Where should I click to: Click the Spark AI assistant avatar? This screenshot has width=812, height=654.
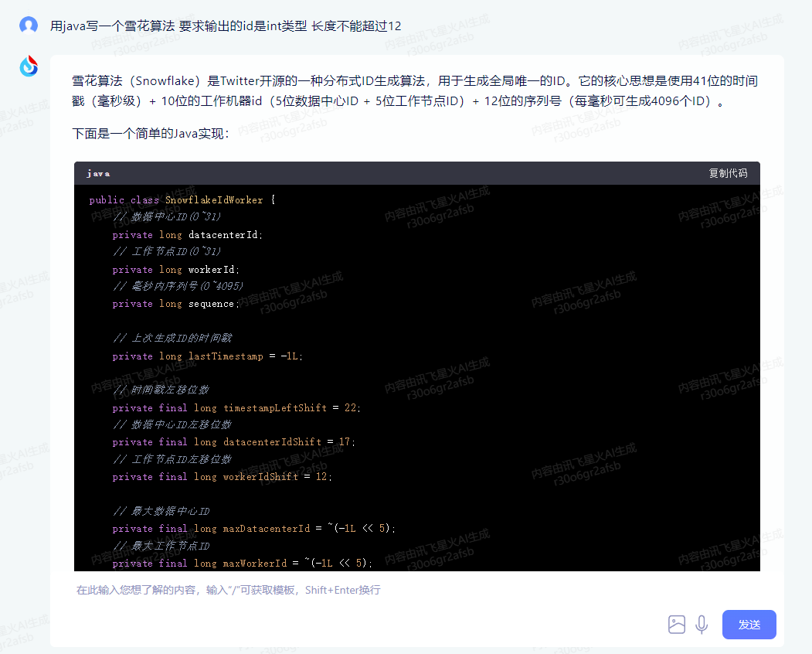click(28, 66)
